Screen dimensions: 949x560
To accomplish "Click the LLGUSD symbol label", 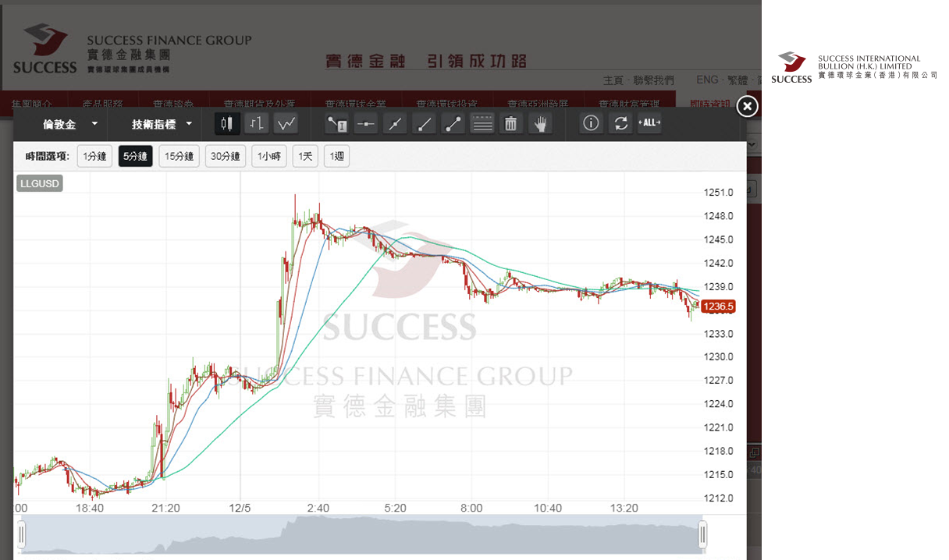I will pyautogui.click(x=39, y=183).
